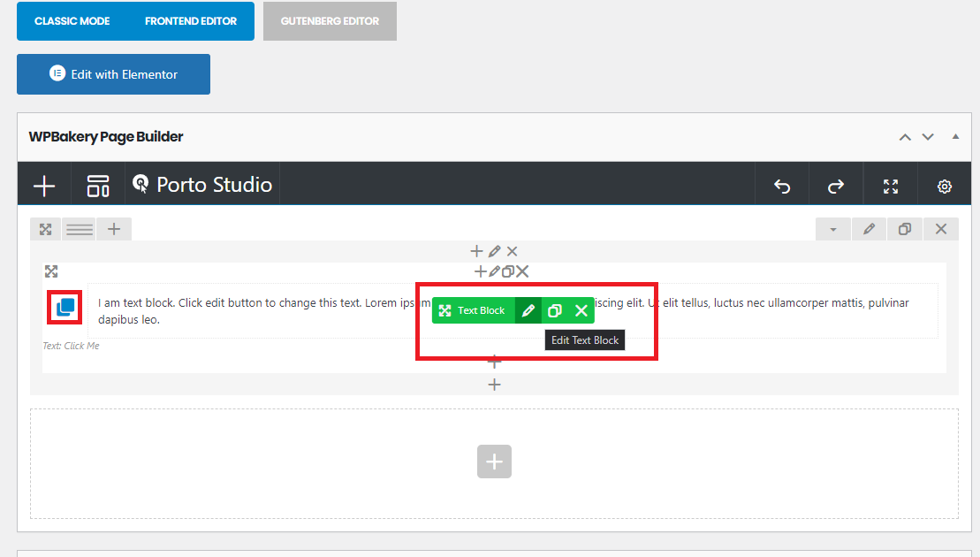Image resolution: width=980 pixels, height=557 pixels.
Task: Undo the last builder action
Action: pyautogui.click(x=782, y=186)
